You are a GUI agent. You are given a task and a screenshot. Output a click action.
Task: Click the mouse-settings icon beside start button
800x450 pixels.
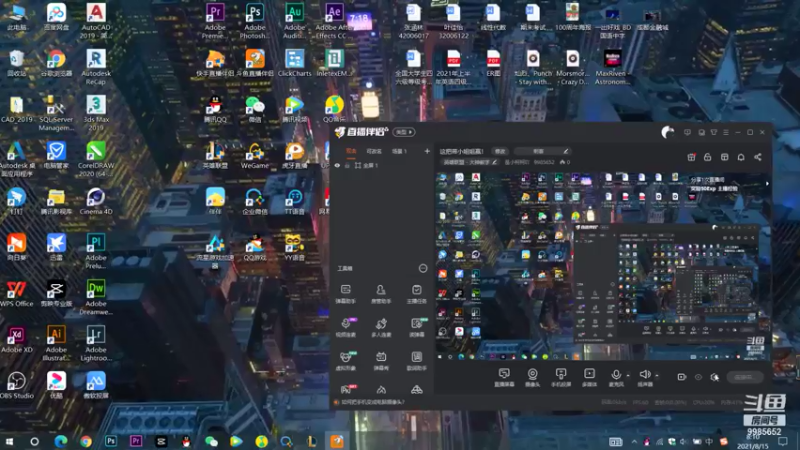point(715,377)
